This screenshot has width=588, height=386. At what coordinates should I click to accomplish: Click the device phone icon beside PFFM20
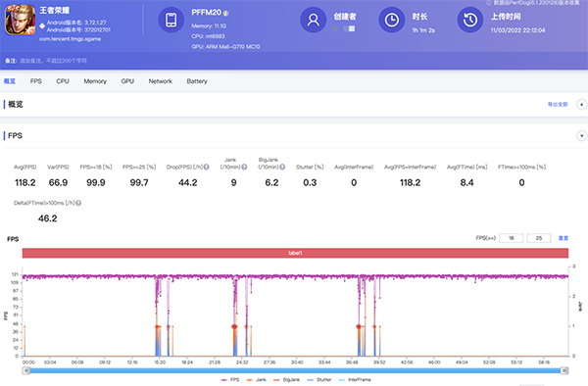[171, 20]
